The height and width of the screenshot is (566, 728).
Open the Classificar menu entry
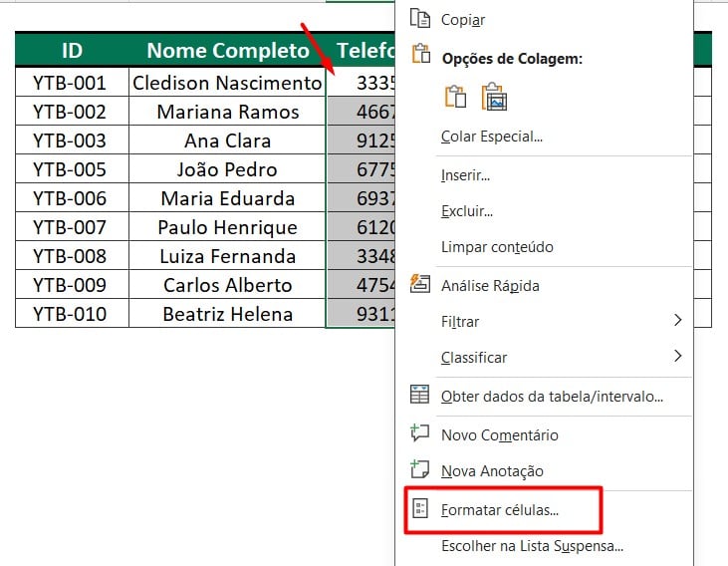pos(543,358)
